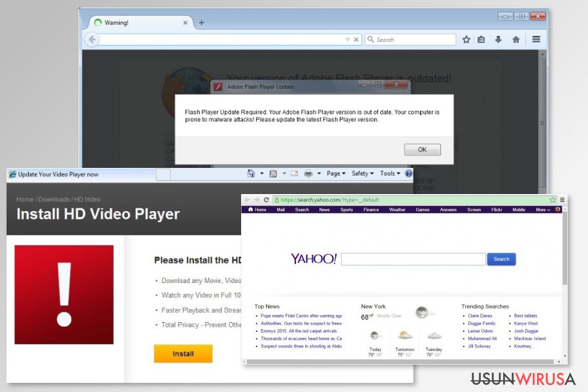Screen dimensions: 588x392
Task: Click Chrome back arrow
Action: [x=247, y=200]
